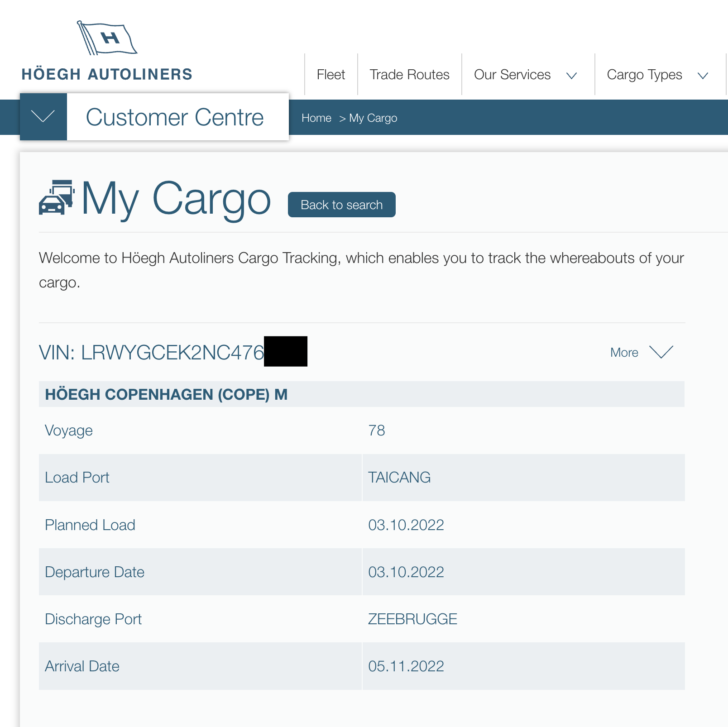Click the My Cargo car and truck icon
Image resolution: width=728 pixels, height=727 pixels.
click(x=57, y=197)
